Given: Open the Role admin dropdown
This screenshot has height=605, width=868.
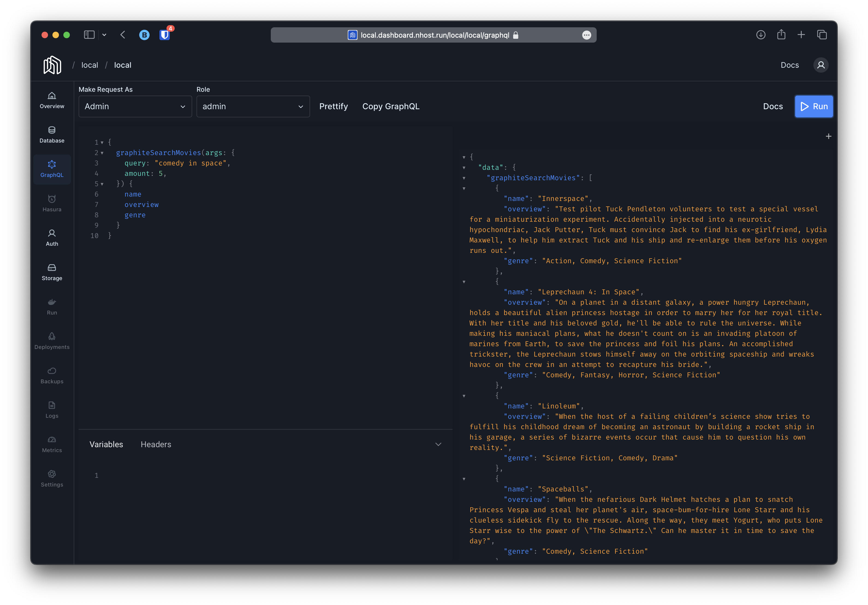Looking at the screenshot, I should tap(253, 107).
